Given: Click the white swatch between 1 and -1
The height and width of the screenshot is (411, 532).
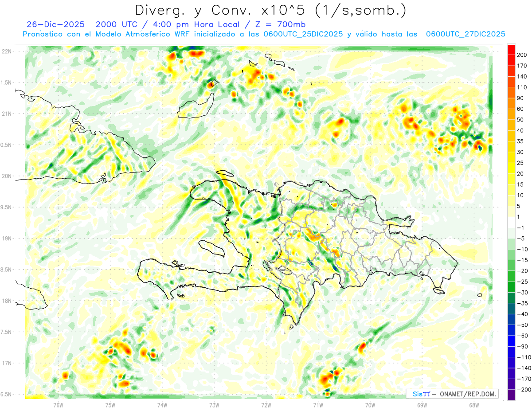Looking at the screenshot, I should click(x=511, y=222).
